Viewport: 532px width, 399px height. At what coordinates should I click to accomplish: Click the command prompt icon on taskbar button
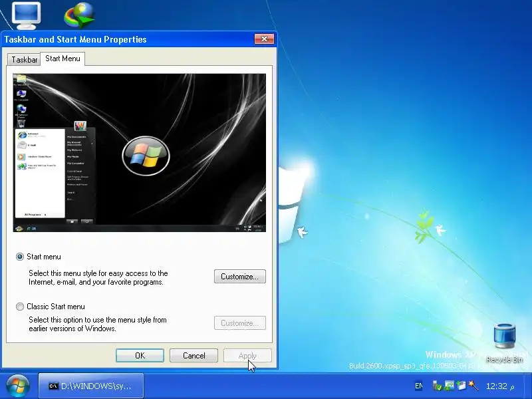pyautogui.click(x=53, y=386)
